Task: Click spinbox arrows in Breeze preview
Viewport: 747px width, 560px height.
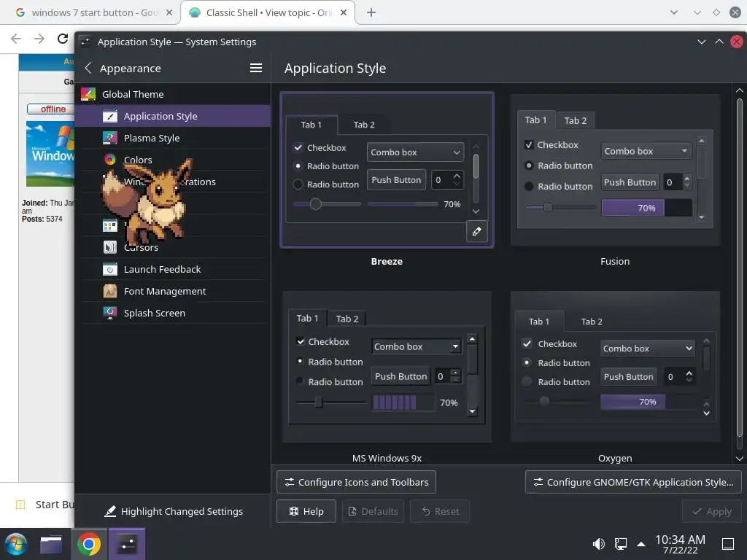Action: click(457, 179)
